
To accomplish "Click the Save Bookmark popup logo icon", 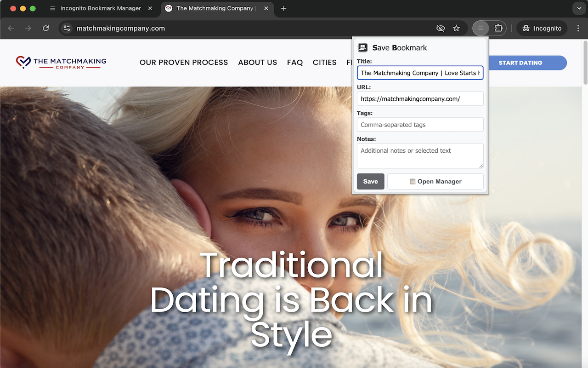I will point(362,47).
